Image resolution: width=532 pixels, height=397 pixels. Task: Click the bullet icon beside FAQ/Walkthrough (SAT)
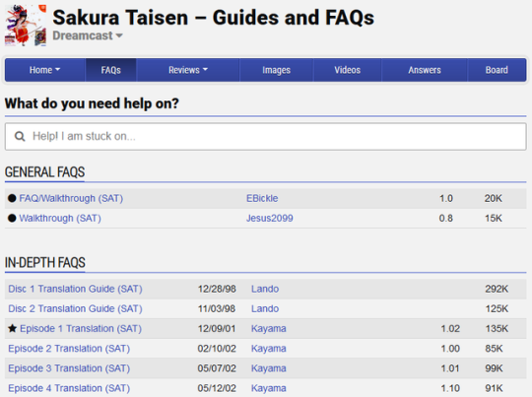point(12,198)
